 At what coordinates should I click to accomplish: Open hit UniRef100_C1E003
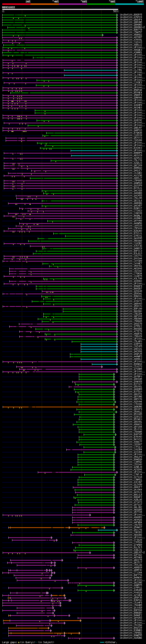(131, 42)
